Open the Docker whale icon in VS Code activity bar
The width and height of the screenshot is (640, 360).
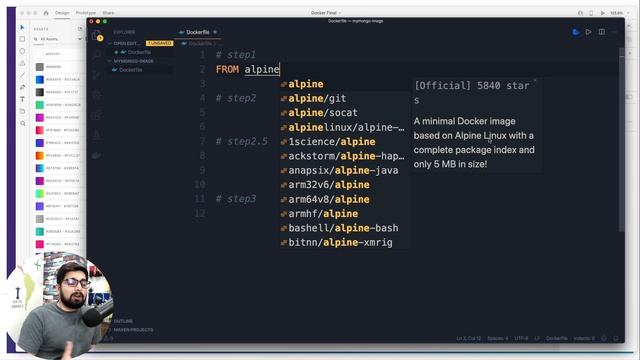[x=97, y=156]
